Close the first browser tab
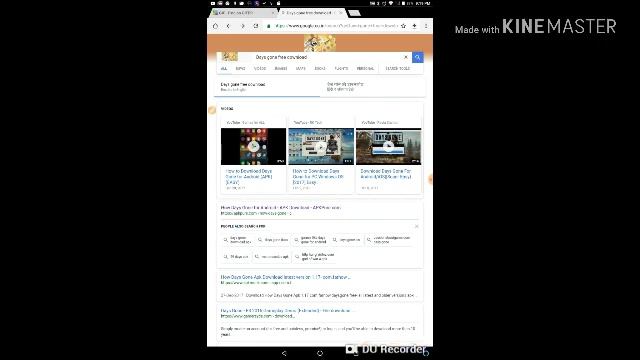 tap(273, 13)
